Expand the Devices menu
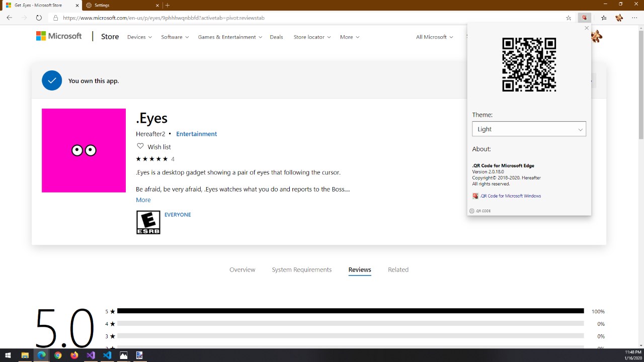The height and width of the screenshot is (362, 644). [x=139, y=37]
